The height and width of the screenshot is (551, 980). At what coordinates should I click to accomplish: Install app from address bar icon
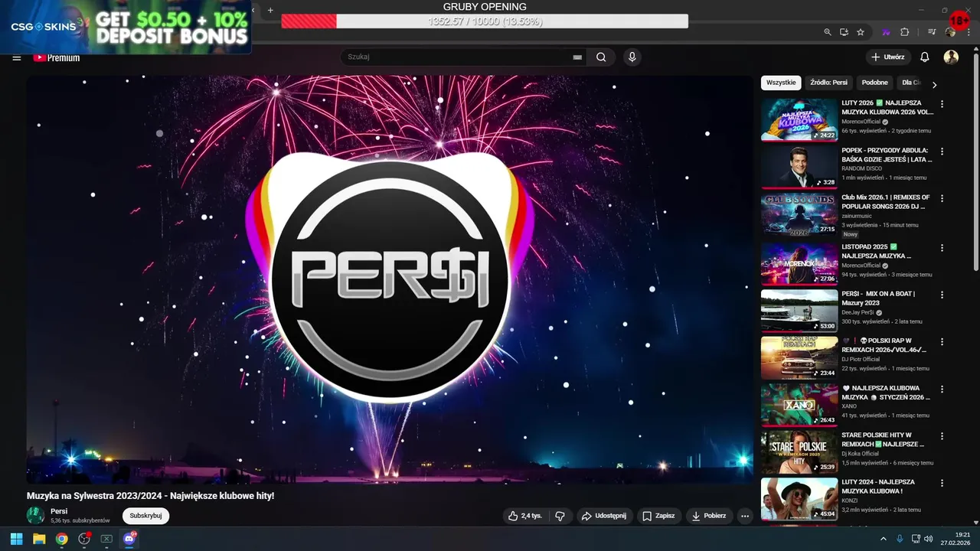coord(844,32)
